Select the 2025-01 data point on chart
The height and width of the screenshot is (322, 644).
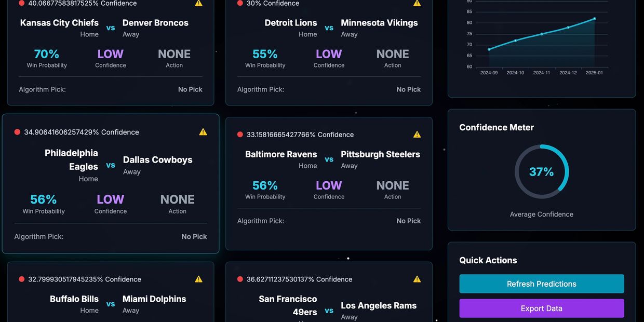[595, 19]
